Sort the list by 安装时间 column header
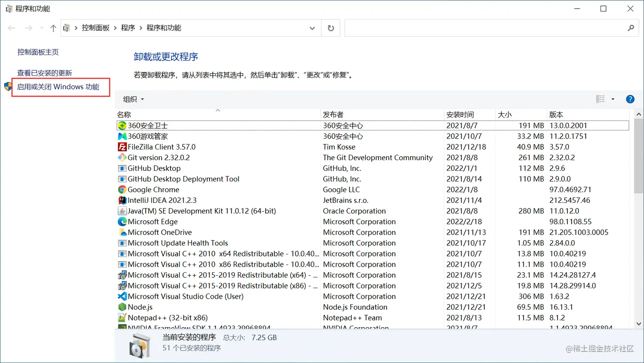This screenshot has width=644, height=363. [469, 115]
